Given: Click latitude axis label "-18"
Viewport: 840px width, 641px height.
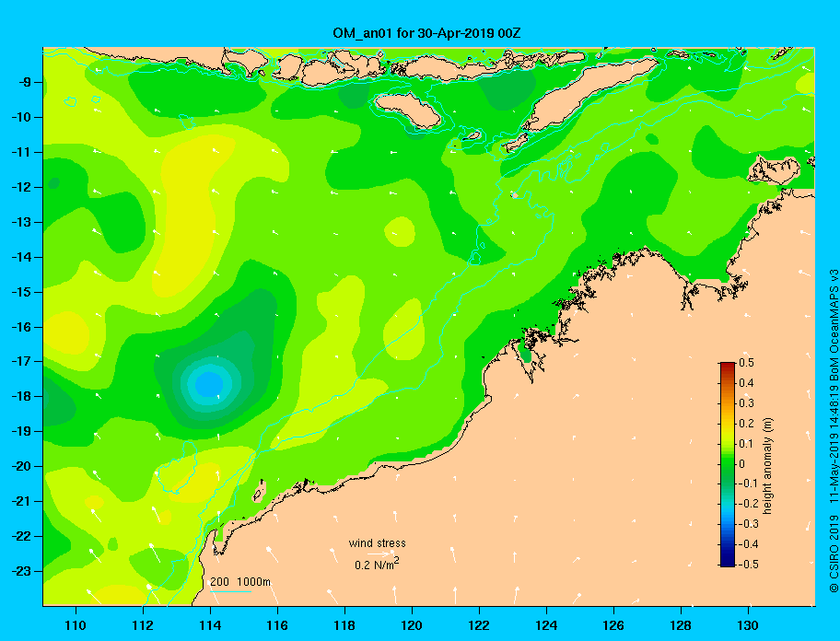Looking at the screenshot, I should [21, 396].
